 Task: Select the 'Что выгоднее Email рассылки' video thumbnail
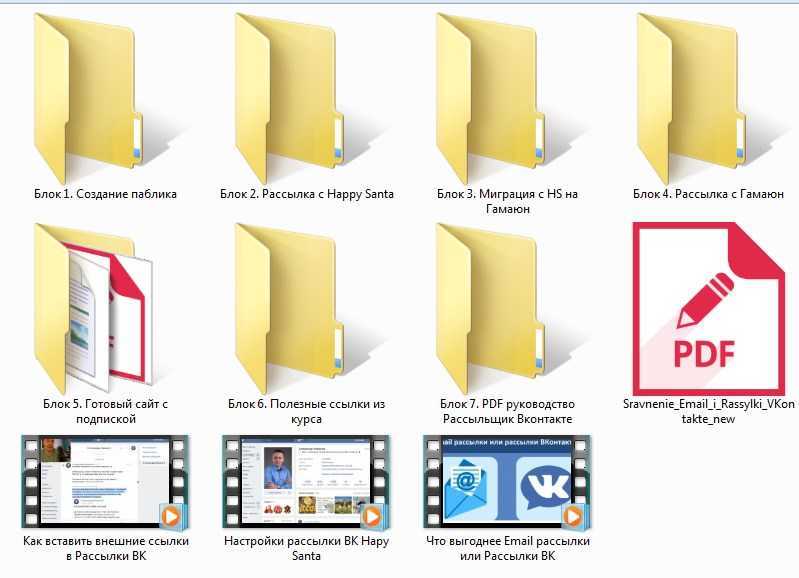coord(505,482)
